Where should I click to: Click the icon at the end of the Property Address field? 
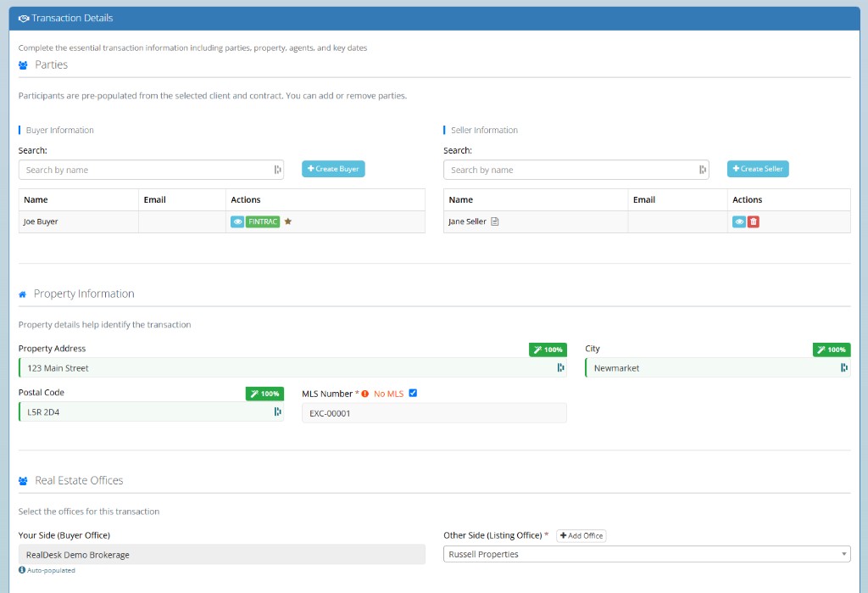pyautogui.click(x=561, y=367)
